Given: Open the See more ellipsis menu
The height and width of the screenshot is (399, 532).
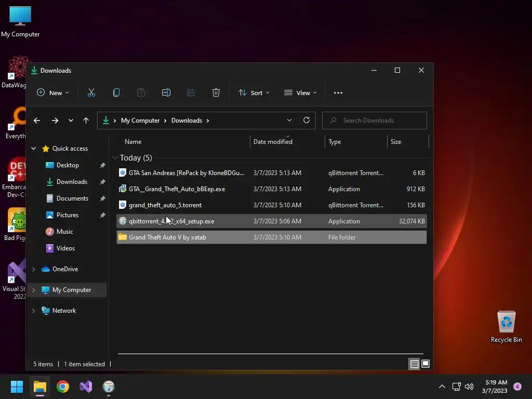Looking at the screenshot, I should 338,92.
